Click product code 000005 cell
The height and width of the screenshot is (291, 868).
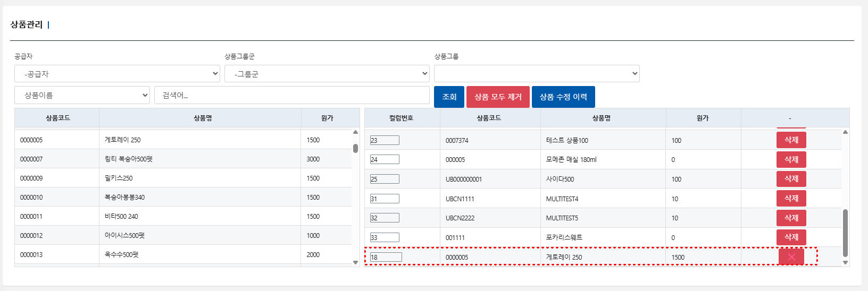pyautogui.click(x=490, y=159)
